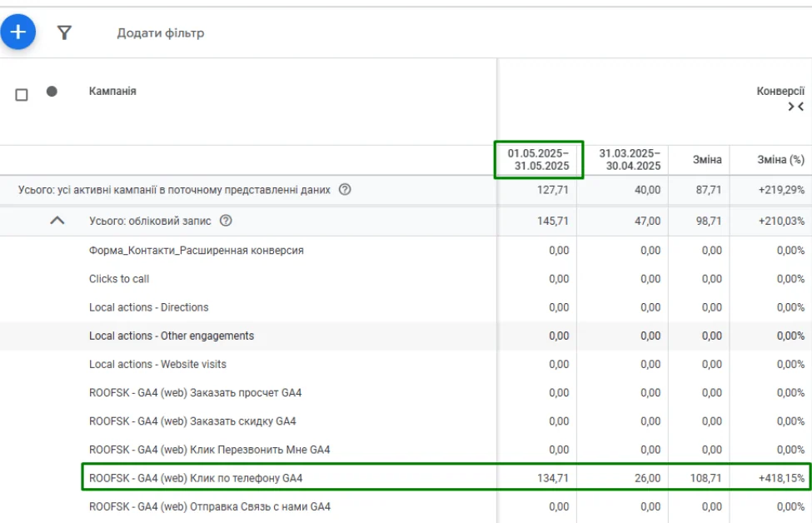This screenshot has width=812, height=523.
Task: Click the Клик Перезвонить Мне GA4 row
Action: click(x=406, y=450)
